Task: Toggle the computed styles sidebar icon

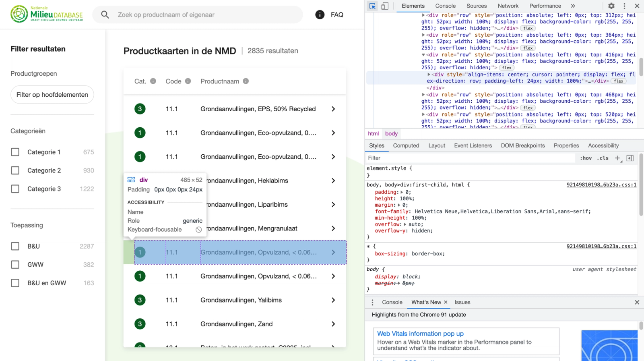Action: 630,158
